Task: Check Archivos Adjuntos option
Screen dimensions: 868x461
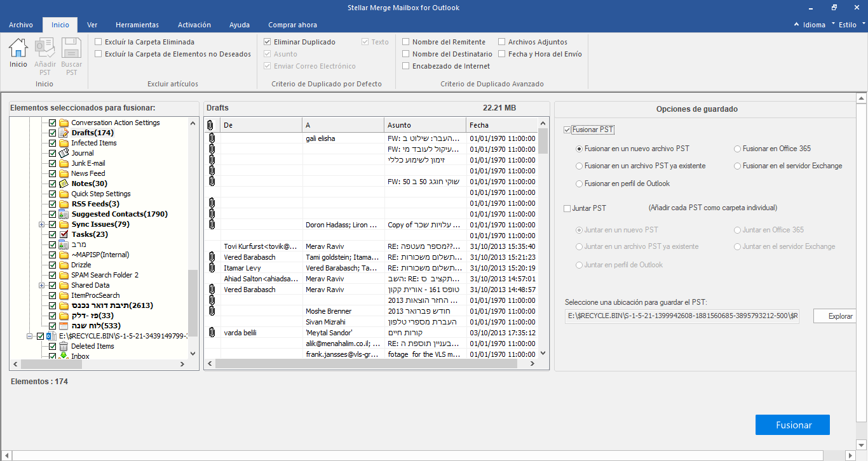Action: click(502, 42)
